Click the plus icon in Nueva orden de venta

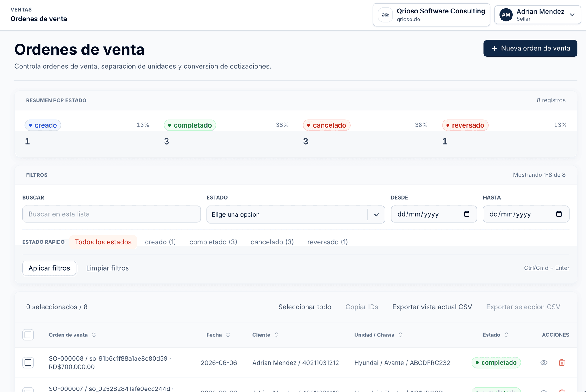click(x=494, y=49)
